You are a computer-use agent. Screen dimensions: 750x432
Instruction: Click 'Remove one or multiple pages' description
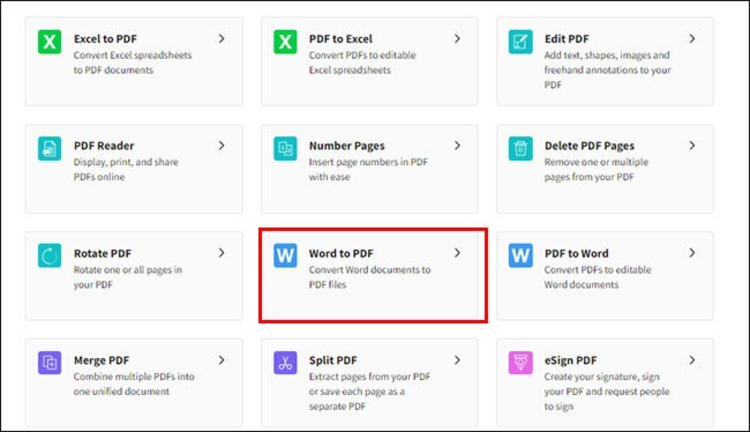coord(596,169)
